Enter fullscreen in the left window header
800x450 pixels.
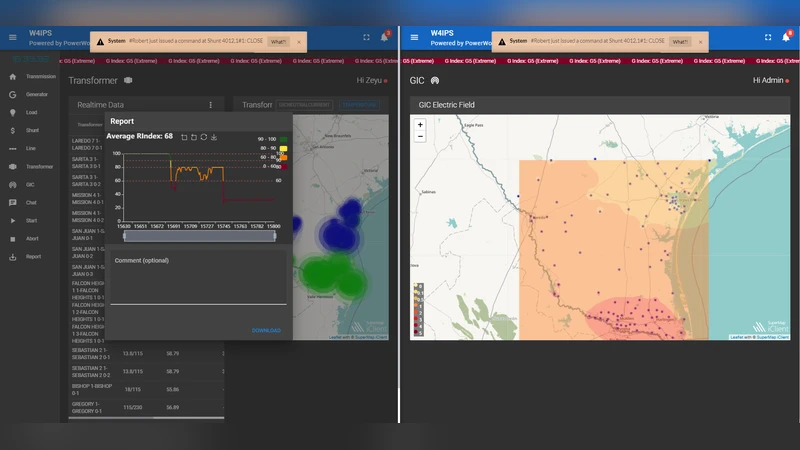tap(366, 37)
